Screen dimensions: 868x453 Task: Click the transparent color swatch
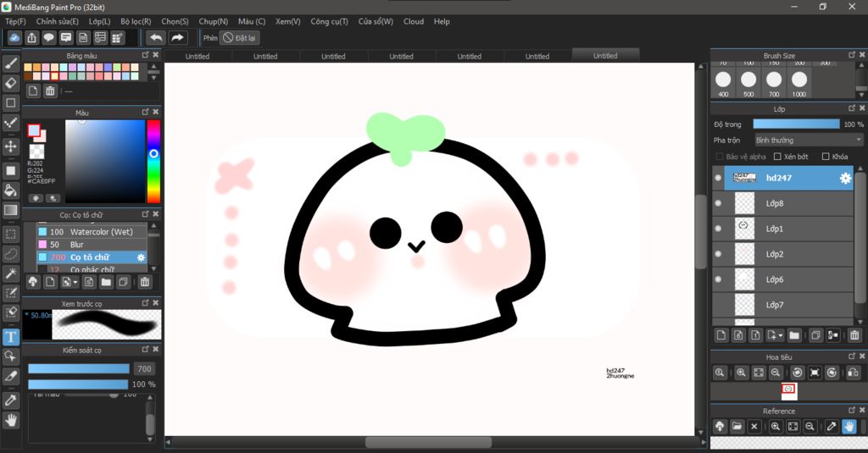click(x=36, y=152)
